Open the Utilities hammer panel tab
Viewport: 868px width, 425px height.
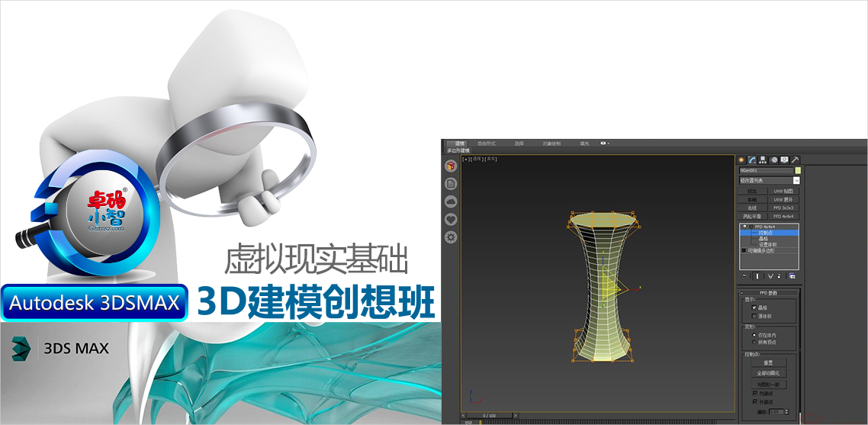pyautogui.click(x=795, y=159)
